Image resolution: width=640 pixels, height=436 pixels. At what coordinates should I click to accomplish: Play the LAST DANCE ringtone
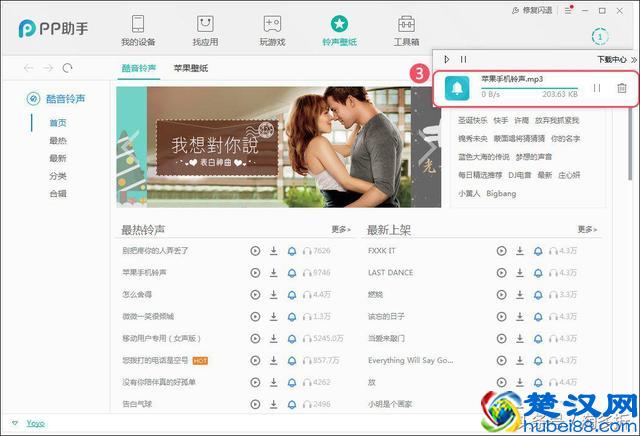[x=501, y=273]
